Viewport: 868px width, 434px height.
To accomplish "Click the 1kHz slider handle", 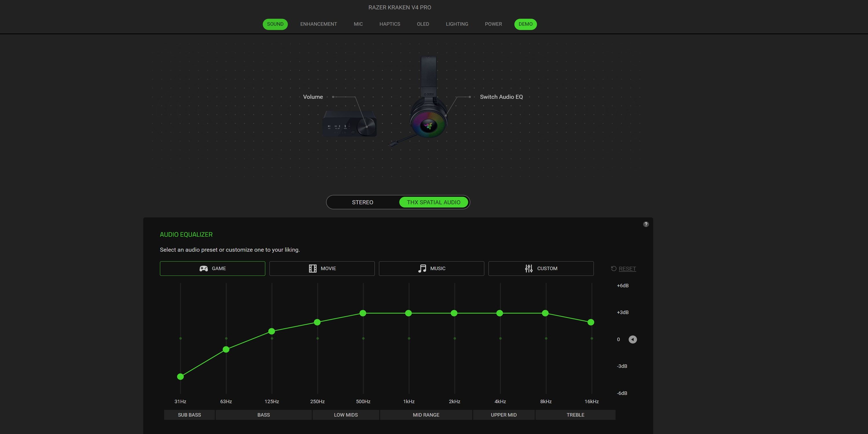I will coord(408,313).
